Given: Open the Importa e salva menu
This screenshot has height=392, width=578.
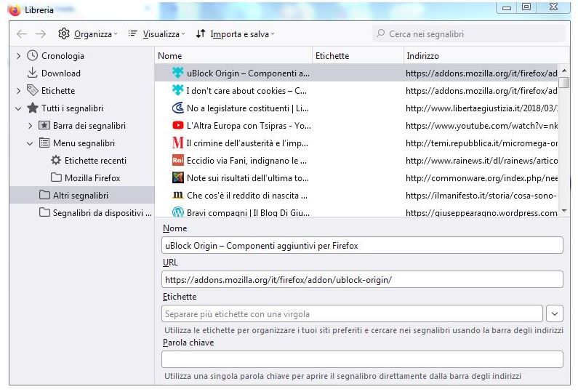Looking at the screenshot, I should (235, 34).
